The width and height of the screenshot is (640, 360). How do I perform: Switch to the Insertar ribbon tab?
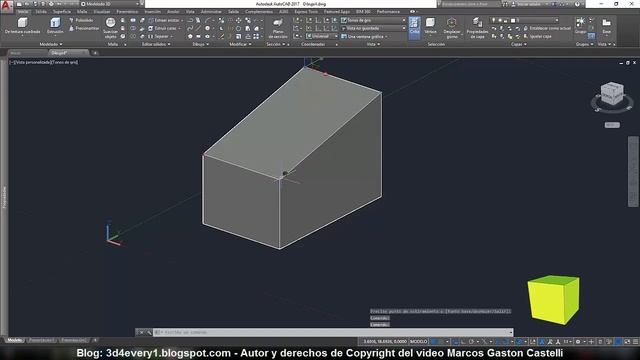click(153, 12)
